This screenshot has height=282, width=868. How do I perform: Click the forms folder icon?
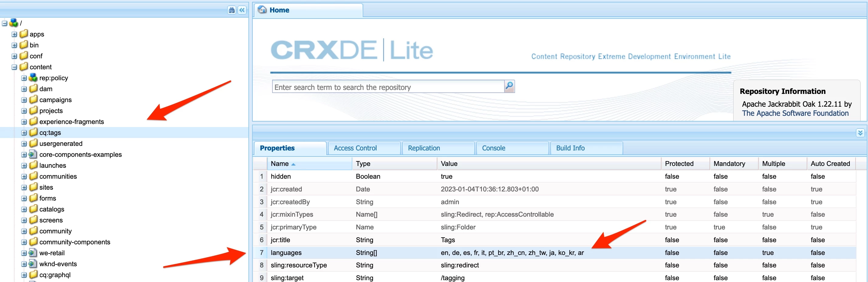pyautogui.click(x=33, y=198)
